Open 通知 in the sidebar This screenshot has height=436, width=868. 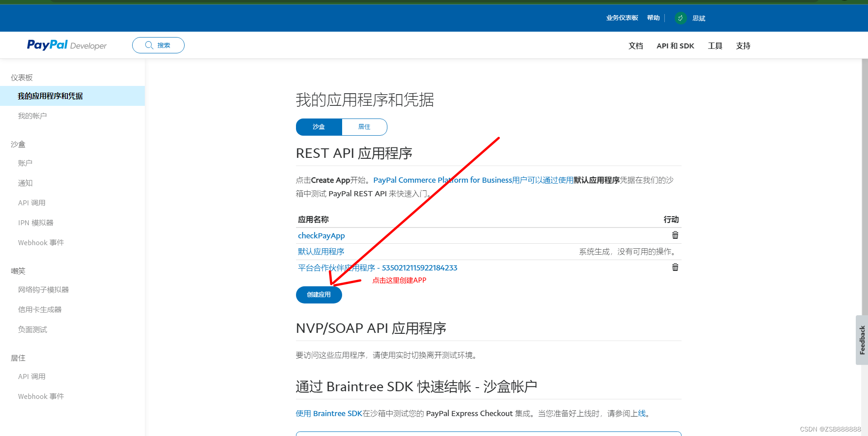(25, 183)
